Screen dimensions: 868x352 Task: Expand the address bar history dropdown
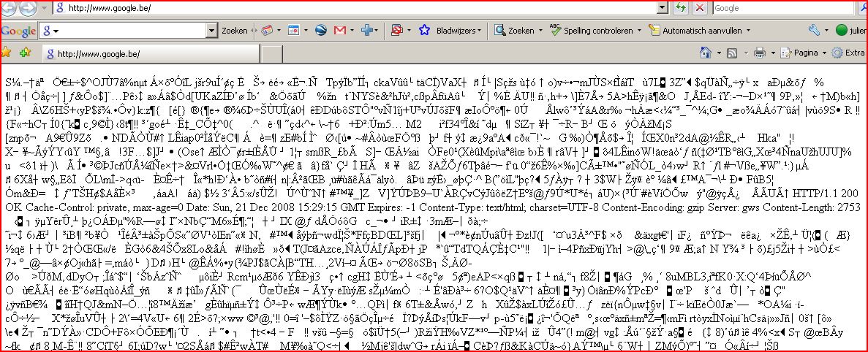[663, 8]
